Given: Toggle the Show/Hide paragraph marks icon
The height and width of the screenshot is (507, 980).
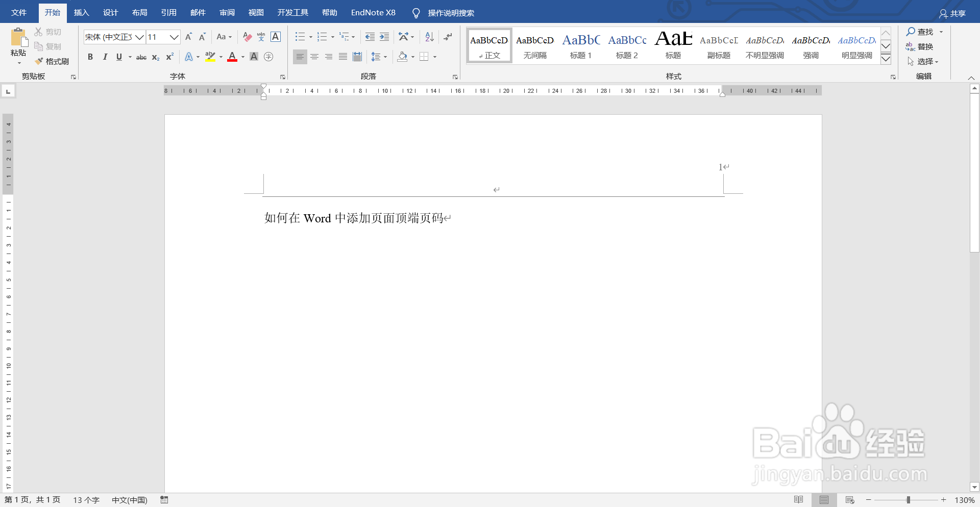Looking at the screenshot, I should click(448, 37).
